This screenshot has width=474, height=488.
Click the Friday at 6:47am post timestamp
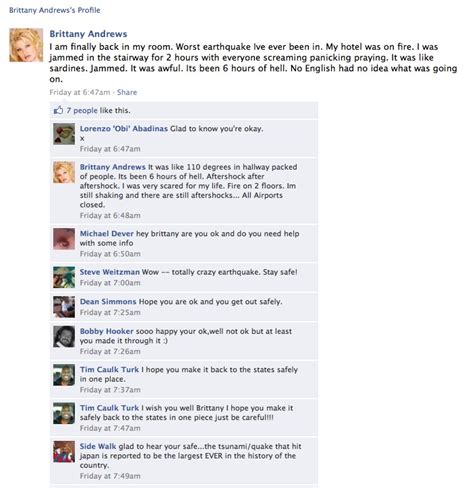(80, 92)
